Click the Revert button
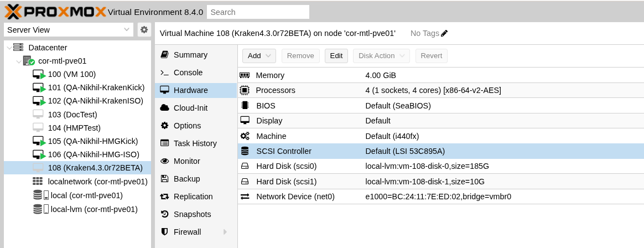 [431, 55]
